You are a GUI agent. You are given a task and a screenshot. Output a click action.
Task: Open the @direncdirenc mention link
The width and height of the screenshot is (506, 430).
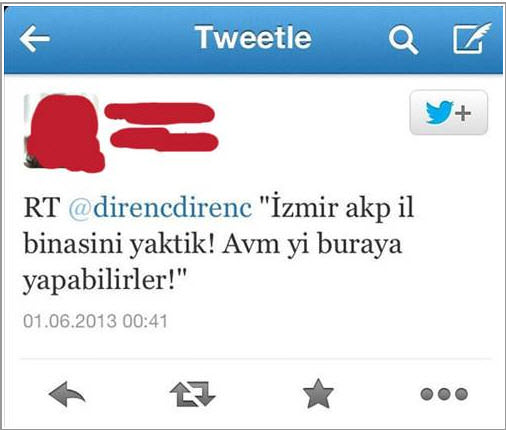point(160,208)
